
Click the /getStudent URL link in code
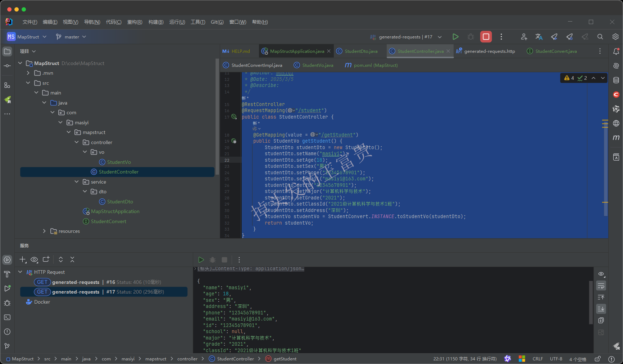(337, 135)
